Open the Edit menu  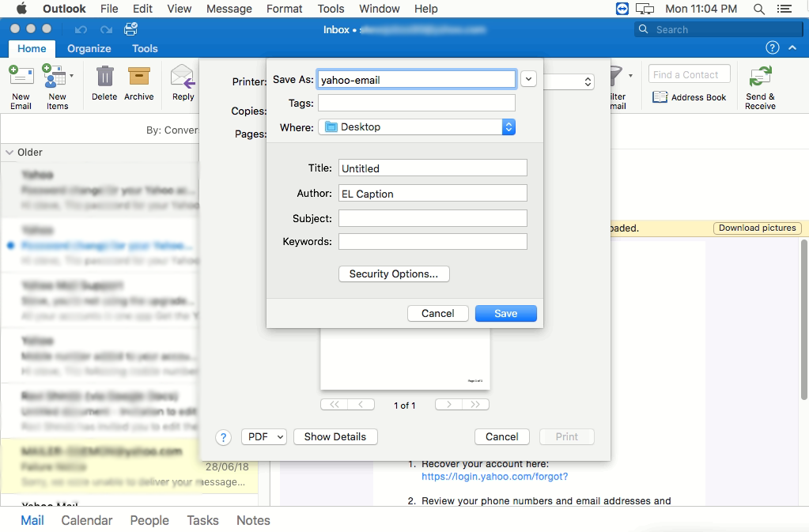[x=142, y=9]
